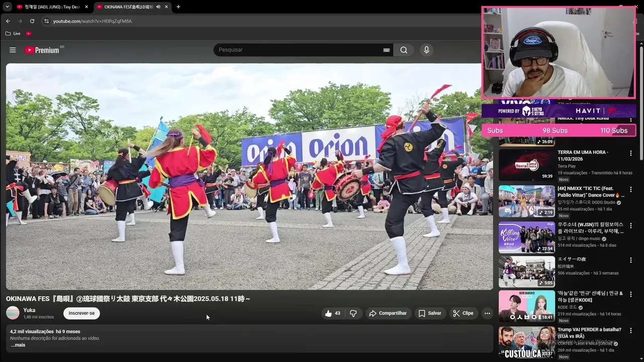
Task: Open options menu for the KODE video
Action: point(630,294)
